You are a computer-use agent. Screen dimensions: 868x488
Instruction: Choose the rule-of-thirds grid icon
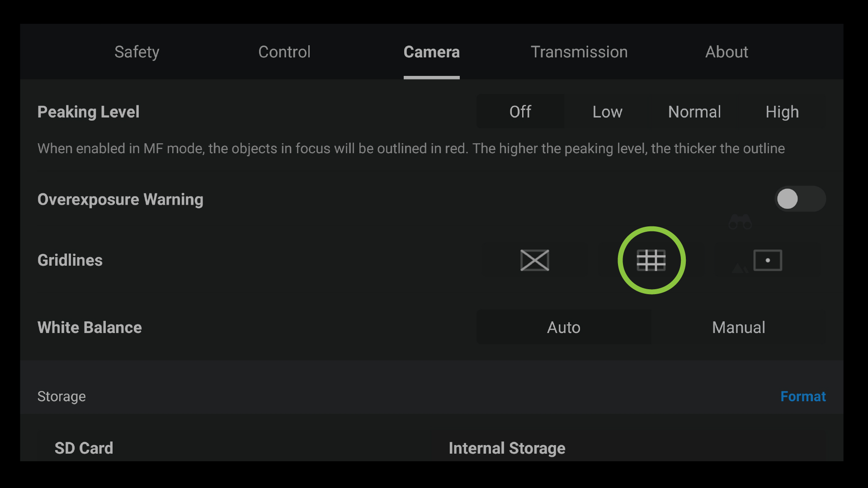tap(651, 260)
